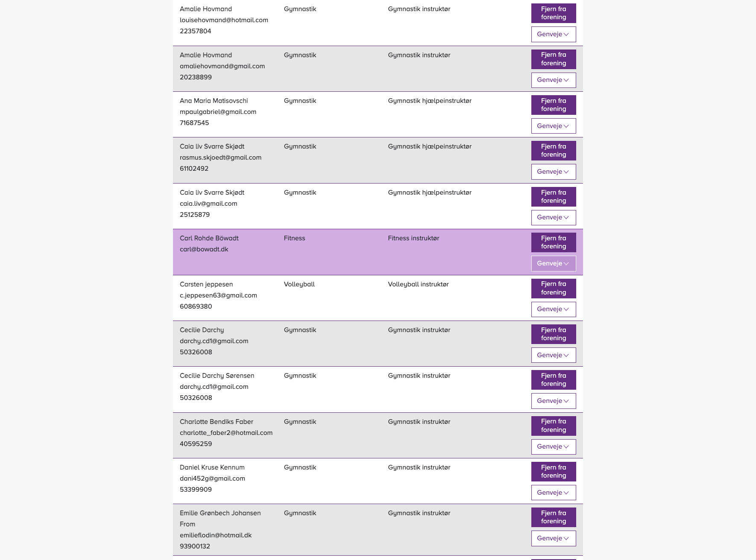Open Genveje for rasmus.skjoedt@gmail.com row
The height and width of the screenshot is (560, 756).
pos(554,172)
